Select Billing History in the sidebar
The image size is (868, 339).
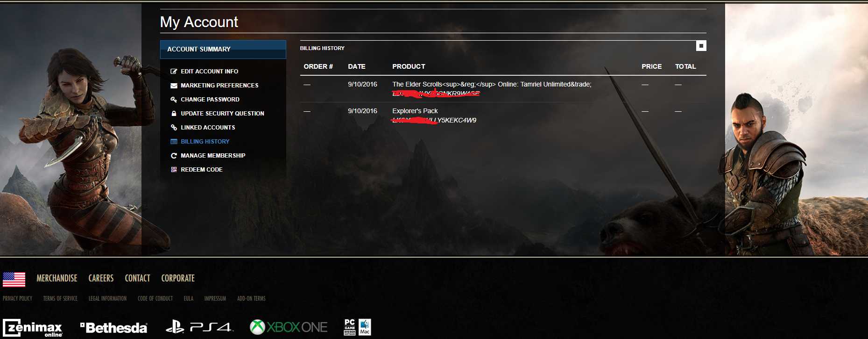pos(205,142)
